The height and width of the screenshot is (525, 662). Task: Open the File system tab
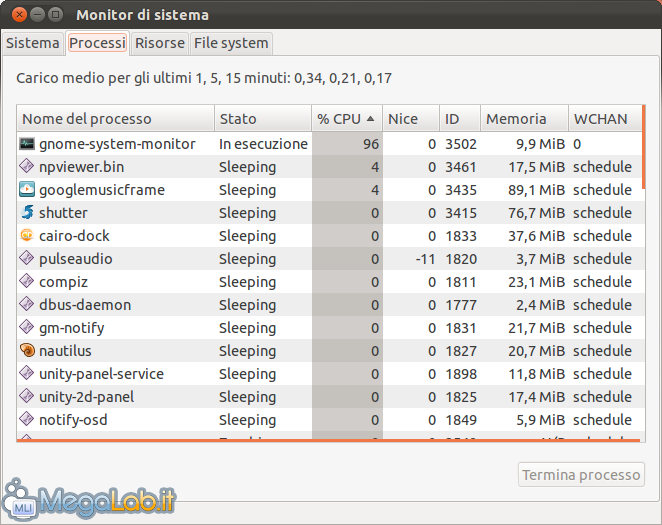(x=231, y=43)
